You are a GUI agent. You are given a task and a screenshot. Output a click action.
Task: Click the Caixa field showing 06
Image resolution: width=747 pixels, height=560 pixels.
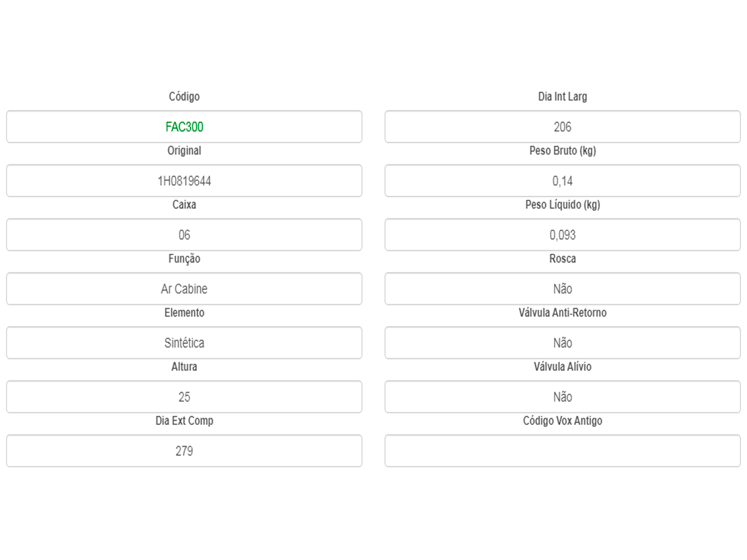tap(184, 235)
